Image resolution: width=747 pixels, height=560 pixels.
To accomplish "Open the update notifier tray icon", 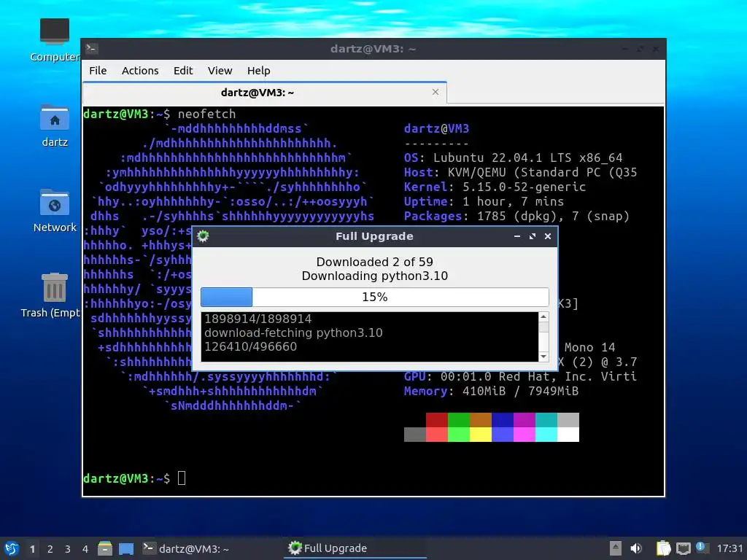I will (x=701, y=548).
